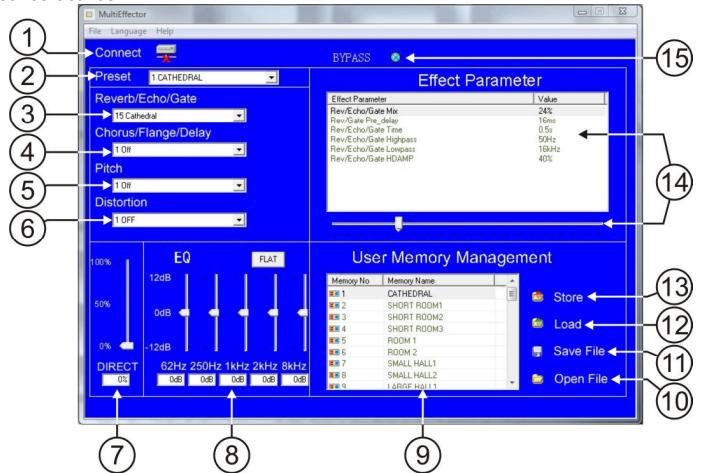Click the memory list scrollbar thumb
This screenshot has width=701, height=473.
pyautogui.click(x=512, y=294)
